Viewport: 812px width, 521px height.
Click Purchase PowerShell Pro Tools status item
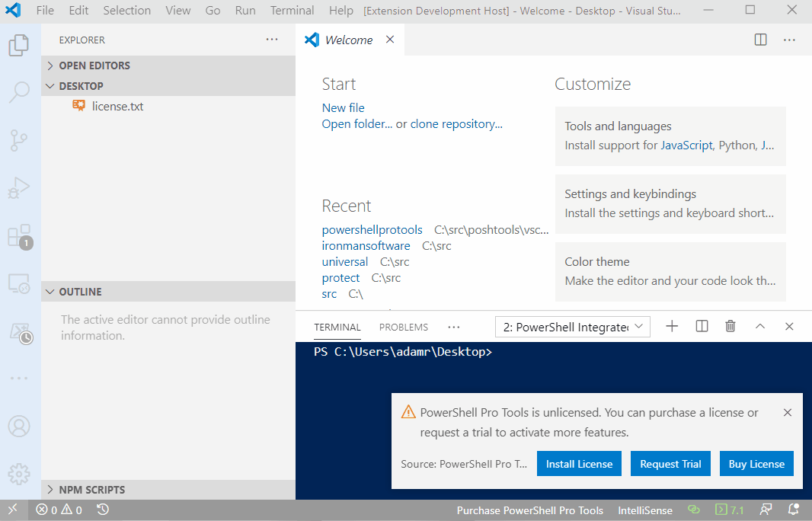click(x=529, y=510)
